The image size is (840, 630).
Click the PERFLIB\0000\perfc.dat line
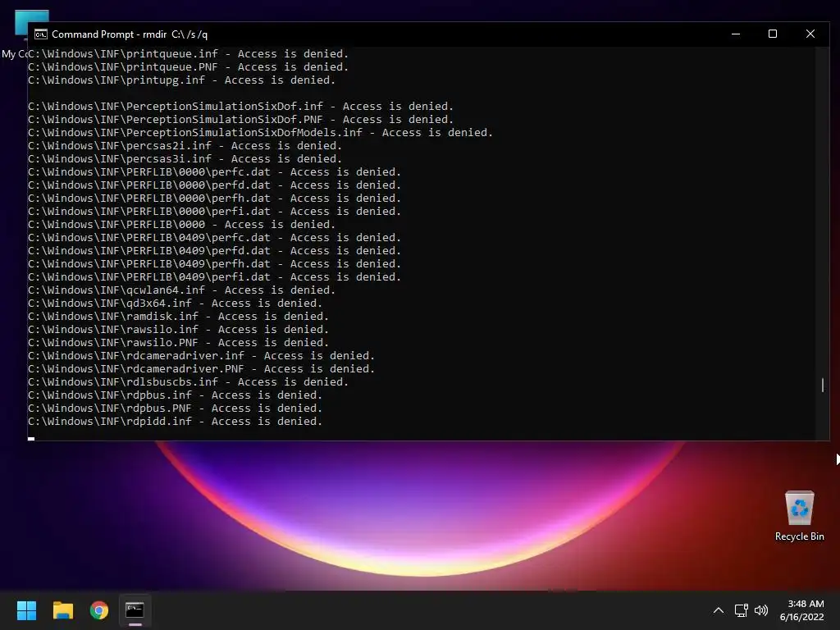214,172
